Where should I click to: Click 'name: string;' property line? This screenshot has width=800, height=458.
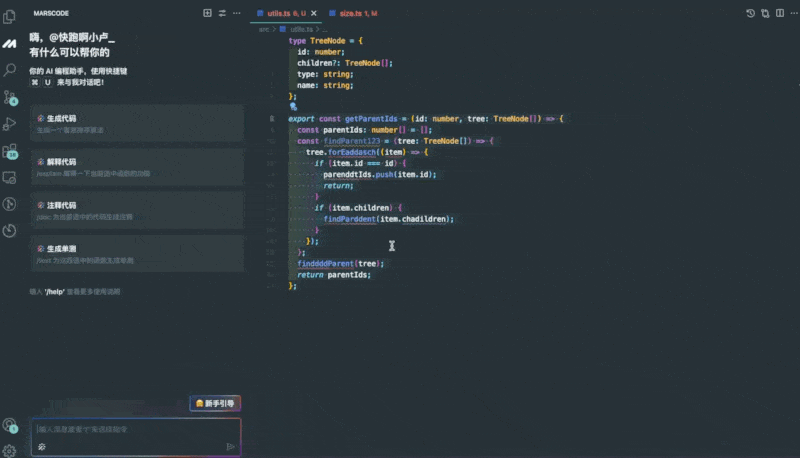click(325, 86)
